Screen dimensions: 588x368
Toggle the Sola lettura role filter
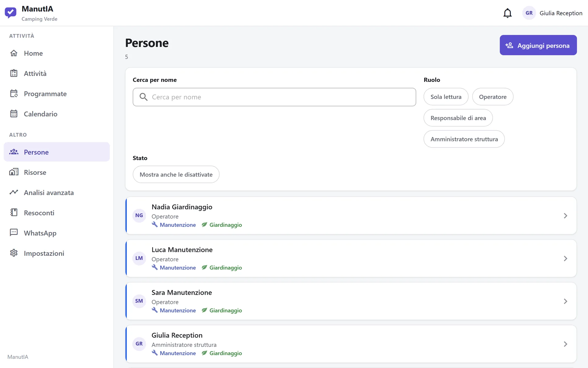[x=446, y=97]
